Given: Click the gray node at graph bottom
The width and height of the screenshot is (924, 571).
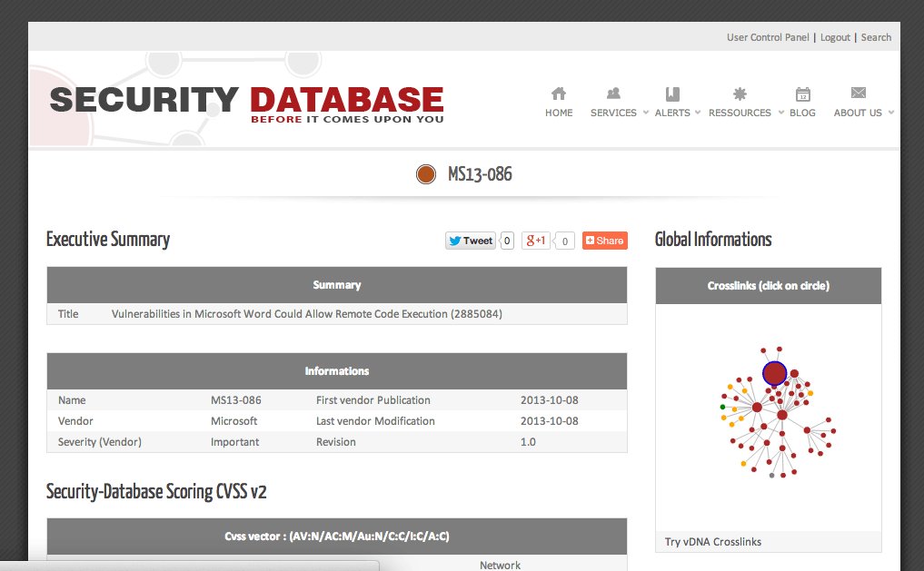Looking at the screenshot, I should (x=771, y=475).
